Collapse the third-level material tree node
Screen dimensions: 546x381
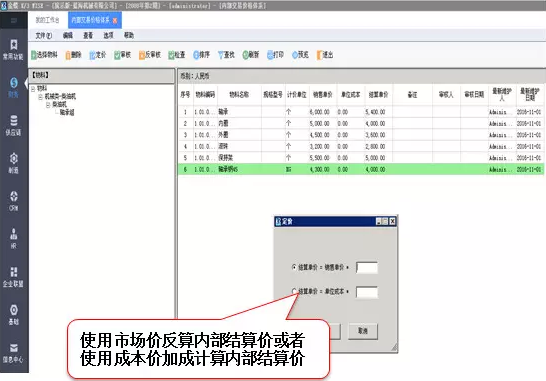(48, 104)
